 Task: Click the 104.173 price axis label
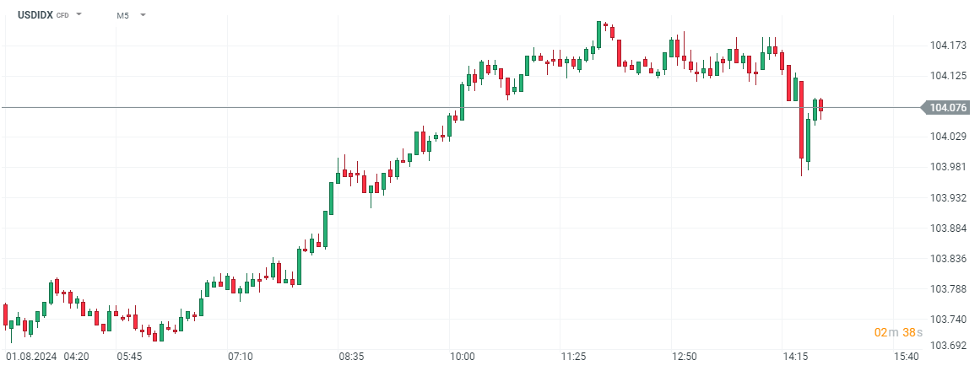(947, 45)
